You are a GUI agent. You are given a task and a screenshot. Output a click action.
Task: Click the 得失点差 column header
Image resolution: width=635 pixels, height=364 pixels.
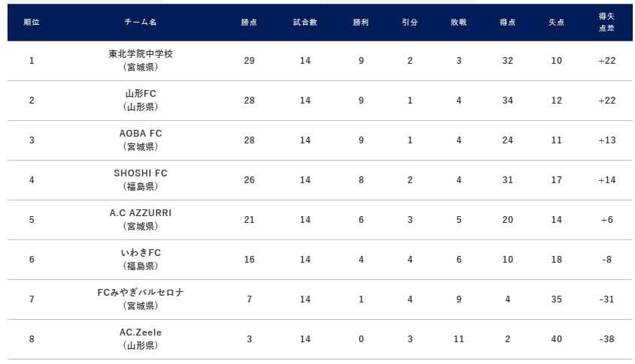click(607, 23)
